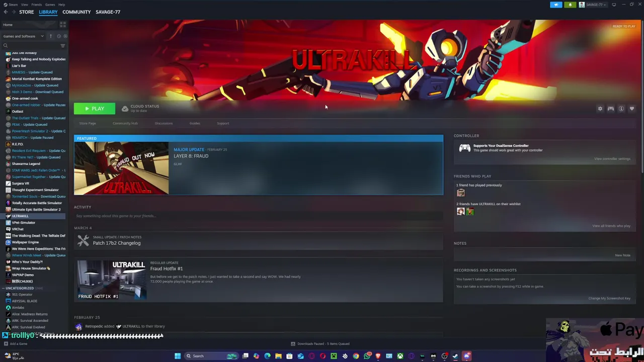644x362 pixels.
Task: Show only ready-to-play games icon
Action: pyautogui.click(x=65, y=36)
